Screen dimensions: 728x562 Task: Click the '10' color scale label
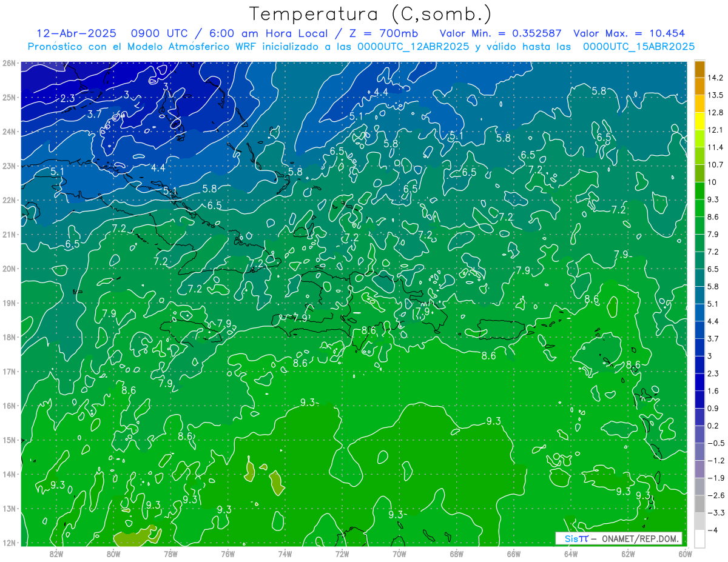tap(712, 182)
